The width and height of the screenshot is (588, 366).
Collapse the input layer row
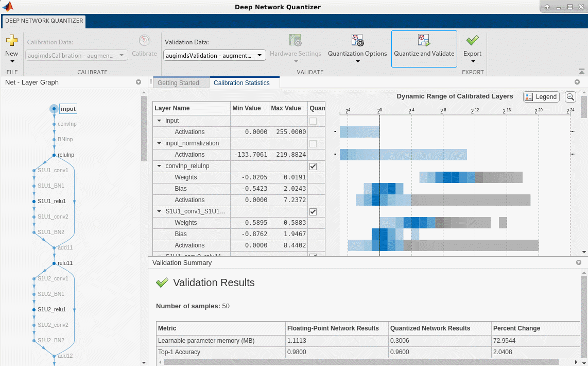[x=159, y=121]
